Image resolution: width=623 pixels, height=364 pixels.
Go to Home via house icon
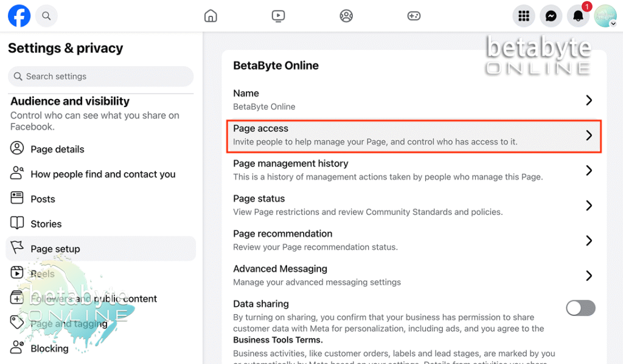pos(211,16)
